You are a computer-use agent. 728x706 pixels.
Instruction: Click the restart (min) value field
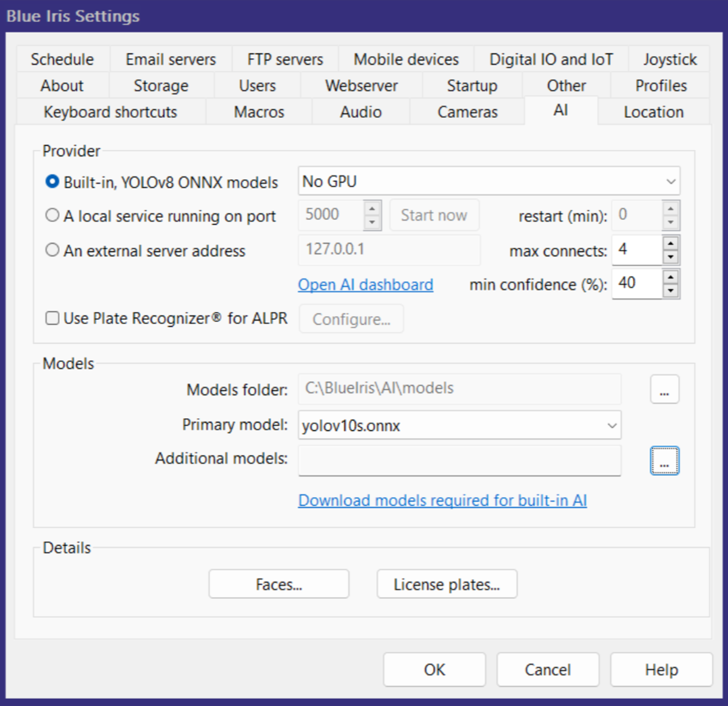tap(636, 215)
